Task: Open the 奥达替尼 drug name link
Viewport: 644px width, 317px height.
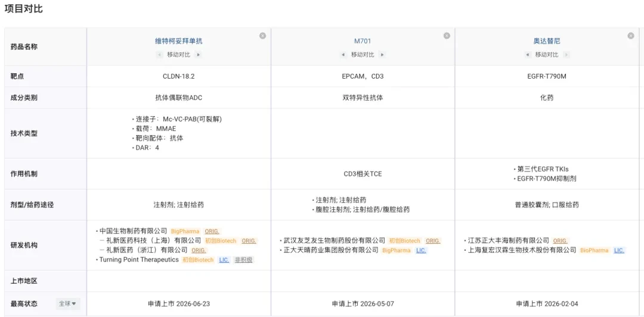Action: [547, 41]
